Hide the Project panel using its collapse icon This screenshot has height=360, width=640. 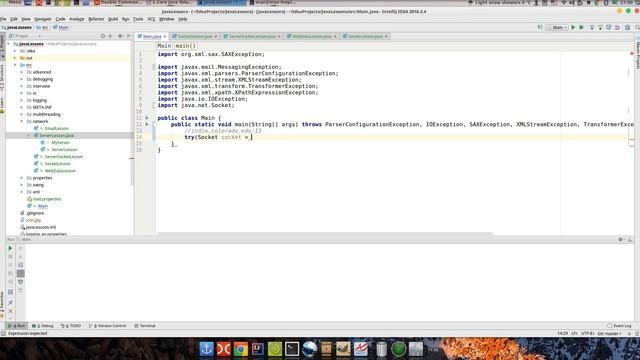point(129,36)
